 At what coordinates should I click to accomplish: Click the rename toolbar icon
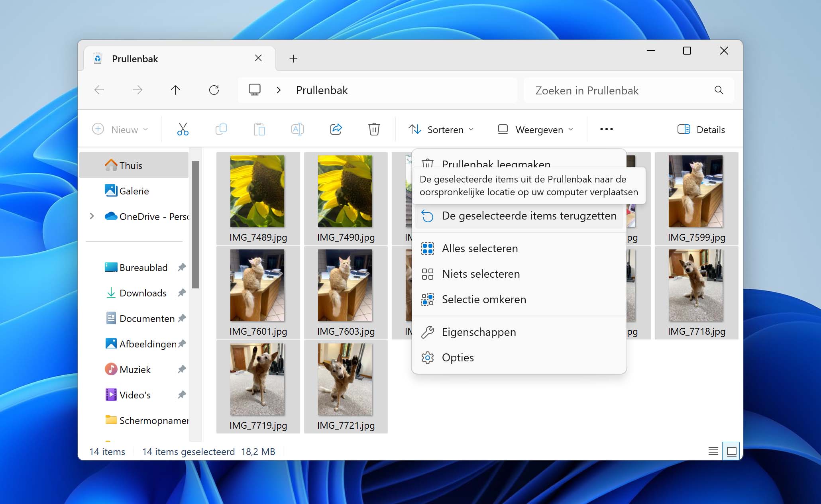(x=298, y=129)
